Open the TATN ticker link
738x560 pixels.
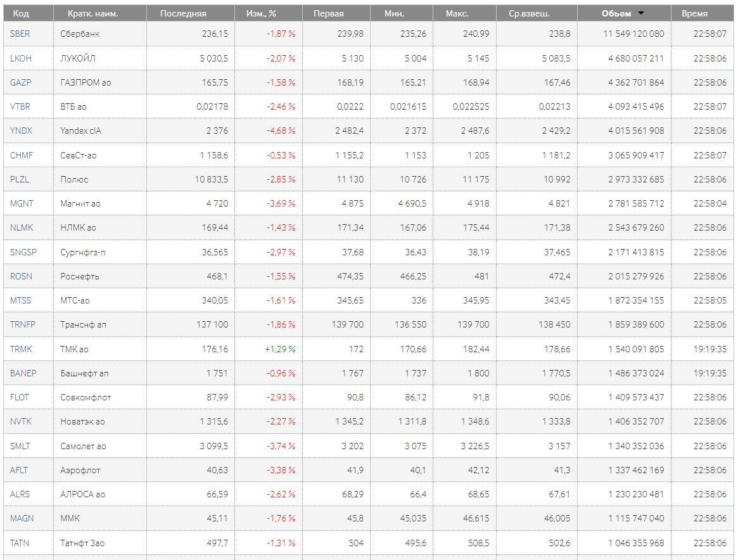click(x=20, y=543)
